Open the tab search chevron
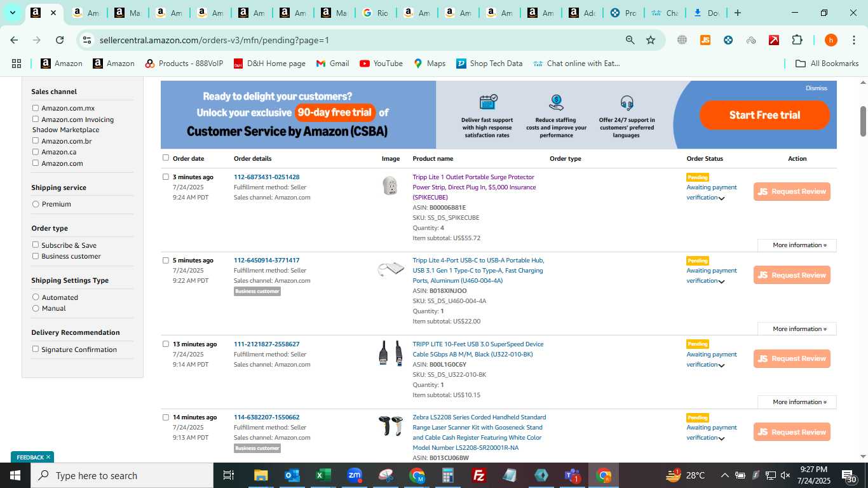This screenshot has width=868, height=488. (12, 13)
